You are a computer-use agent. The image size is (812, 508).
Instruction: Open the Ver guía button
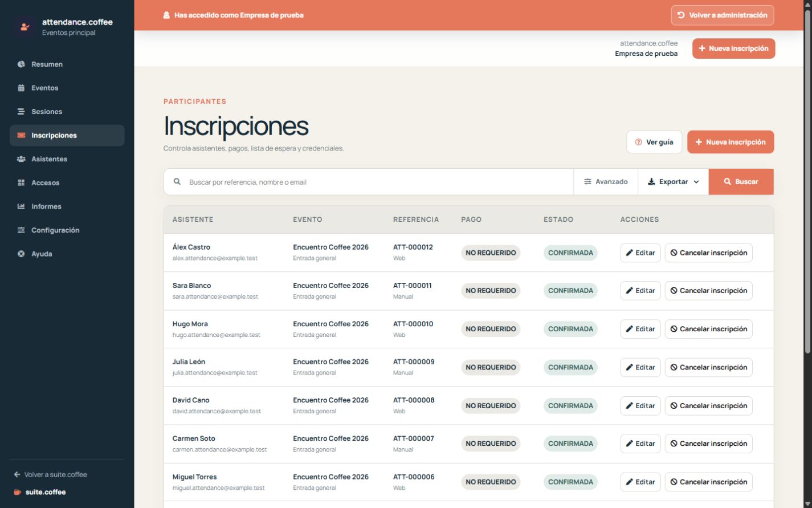[654, 142]
